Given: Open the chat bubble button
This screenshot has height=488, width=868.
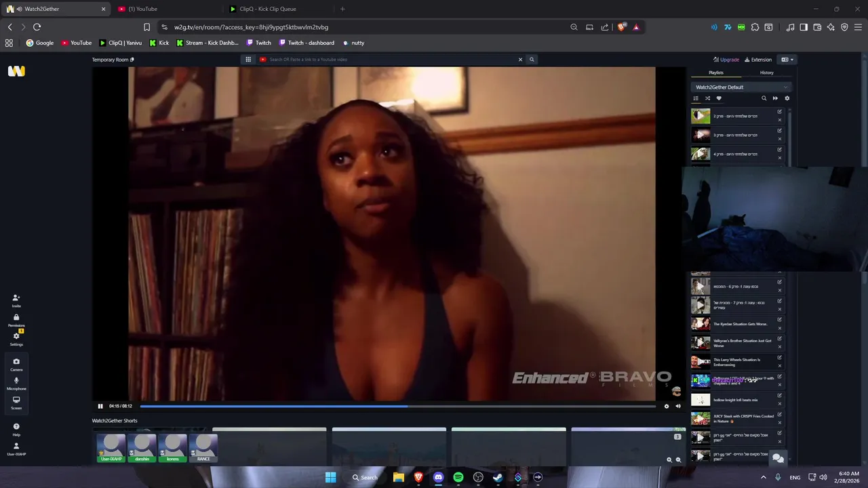Looking at the screenshot, I should coord(778,458).
